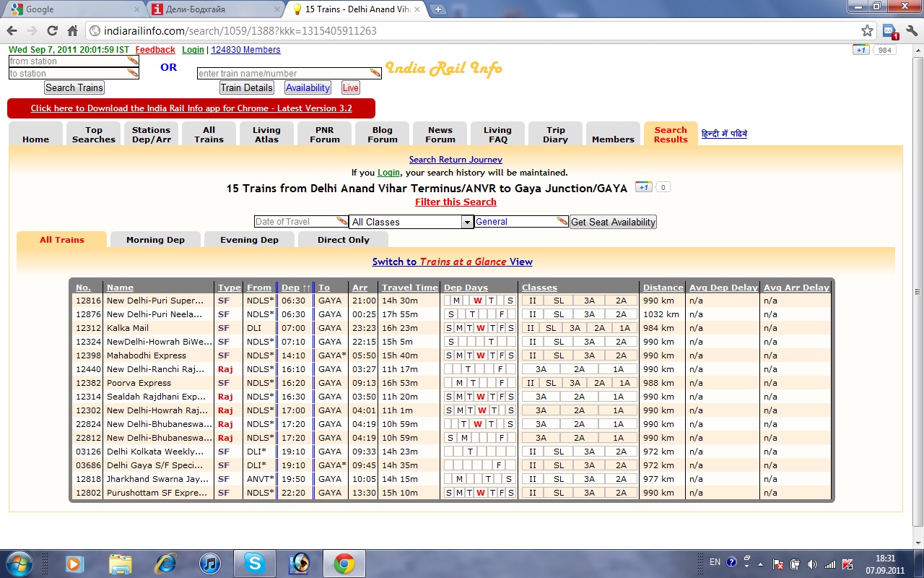Open Skype from the taskbar
The image size is (924, 578).
pyautogui.click(x=253, y=563)
